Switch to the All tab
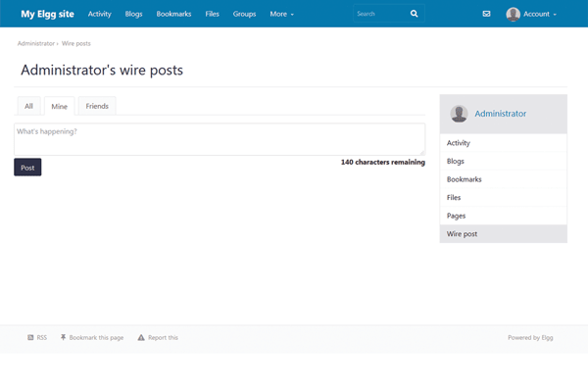588x392 pixels. 28,106
